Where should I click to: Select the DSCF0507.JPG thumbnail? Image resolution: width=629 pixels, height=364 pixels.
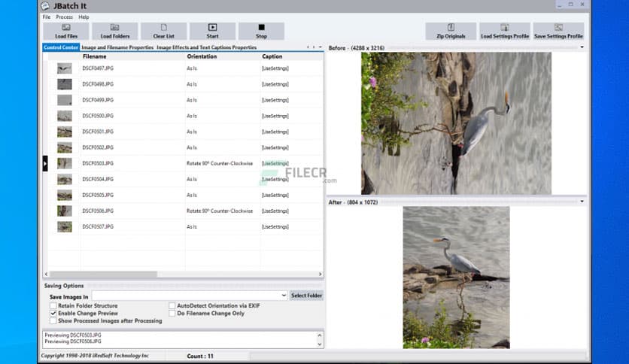(65, 226)
